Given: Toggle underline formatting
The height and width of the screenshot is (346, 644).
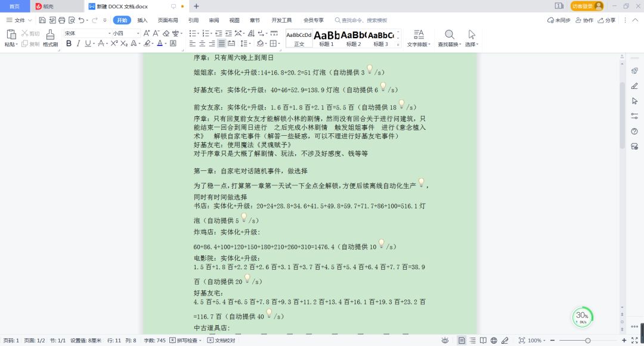Looking at the screenshot, I should [88, 43].
